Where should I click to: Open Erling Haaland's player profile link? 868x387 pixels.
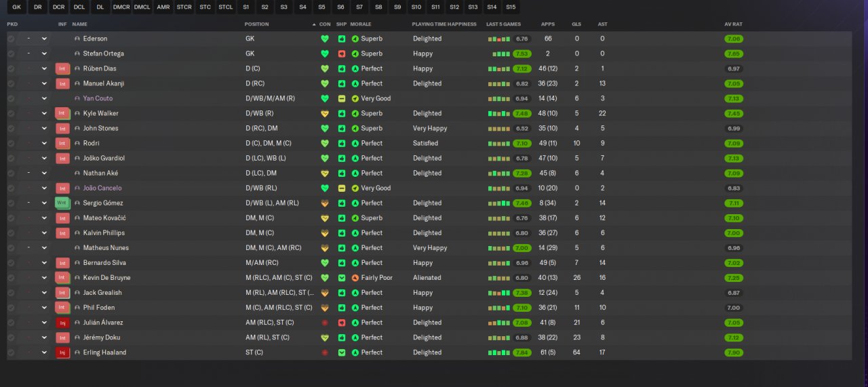[104, 352]
